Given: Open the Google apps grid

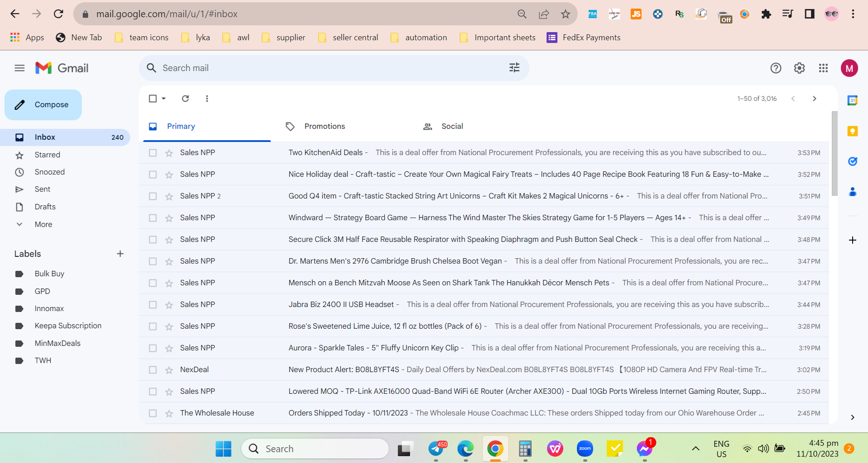Looking at the screenshot, I should point(823,68).
